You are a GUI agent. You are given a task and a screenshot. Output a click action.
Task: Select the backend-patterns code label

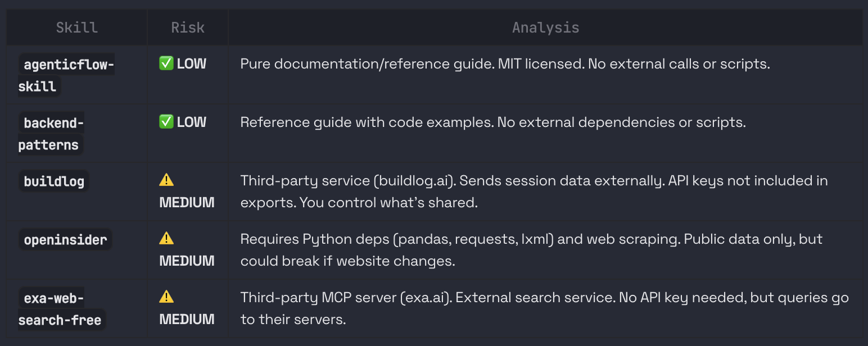coord(51,134)
